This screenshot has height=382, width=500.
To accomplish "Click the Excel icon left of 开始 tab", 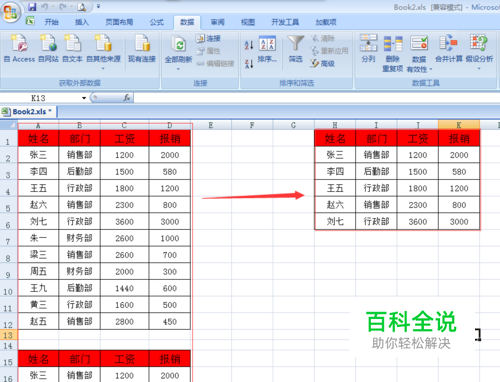I will pos(30,21).
